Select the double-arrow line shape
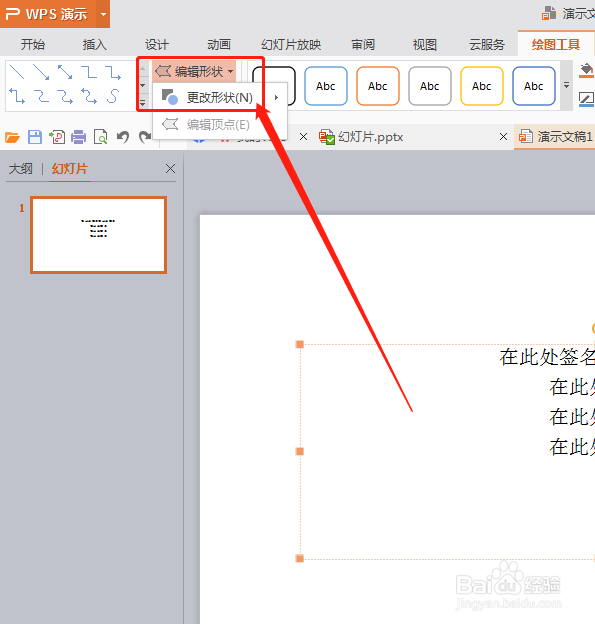This screenshot has height=624, width=595. 65,72
